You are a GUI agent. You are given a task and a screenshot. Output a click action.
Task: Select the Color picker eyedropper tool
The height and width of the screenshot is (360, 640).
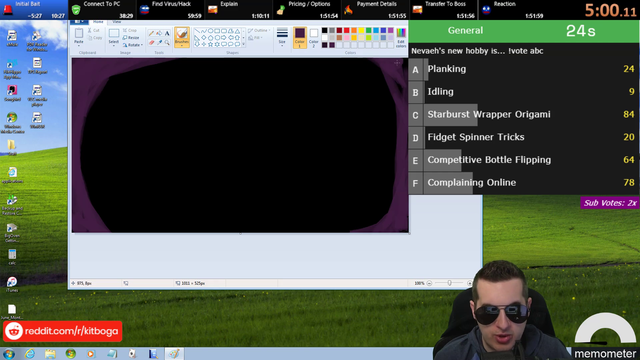pyautogui.click(x=159, y=42)
